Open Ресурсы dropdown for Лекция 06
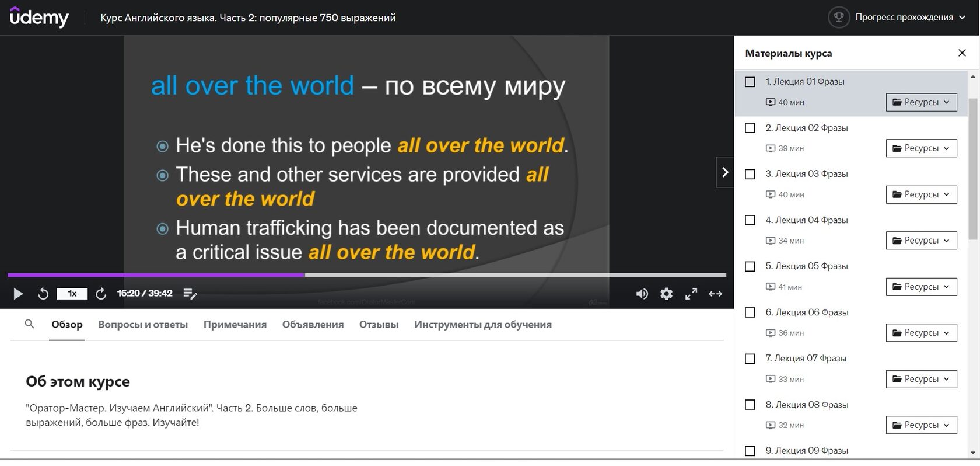This screenshot has height=466, width=980. (922, 333)
